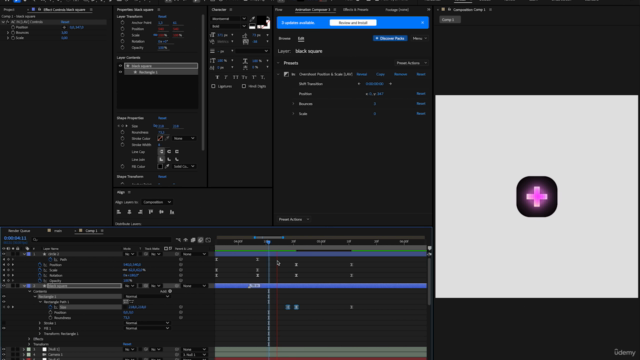Screen dimensions: 640x360
Task: Click the Stroke Color eyedropper in Properties
Action: tap(167, 138)
